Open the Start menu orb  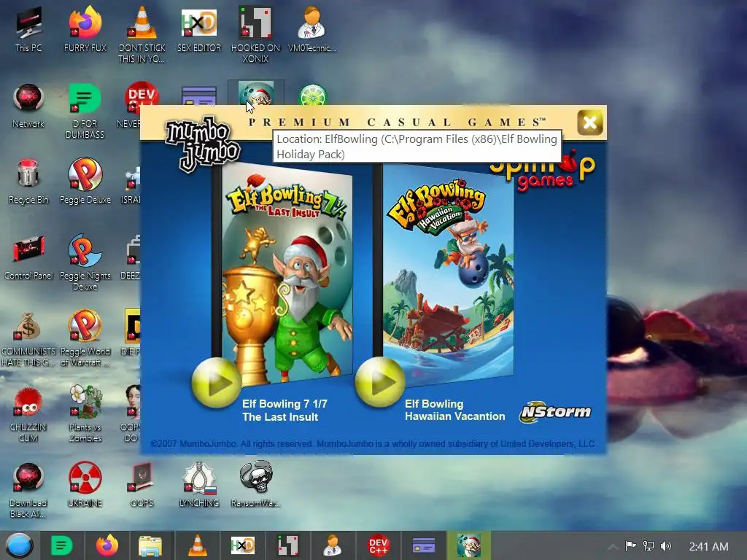[20, 545]
